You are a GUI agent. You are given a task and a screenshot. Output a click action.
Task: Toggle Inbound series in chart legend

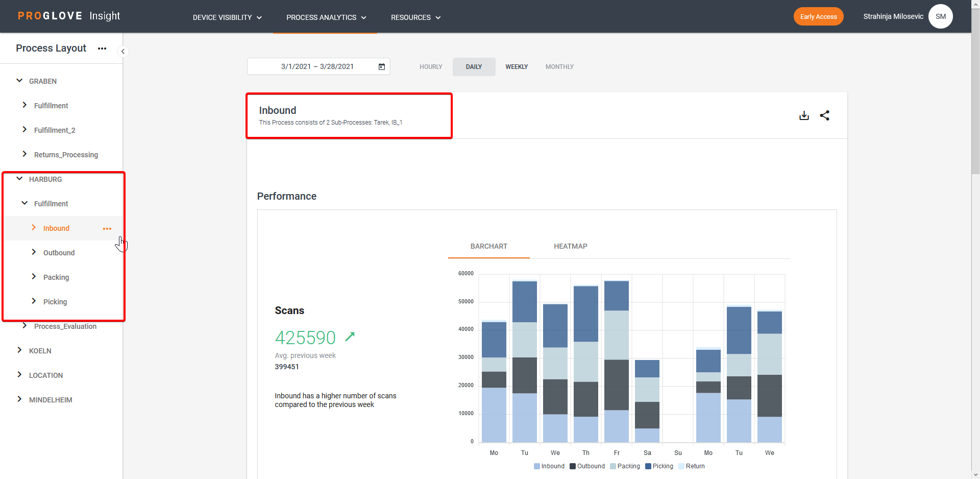click(549, 466)
